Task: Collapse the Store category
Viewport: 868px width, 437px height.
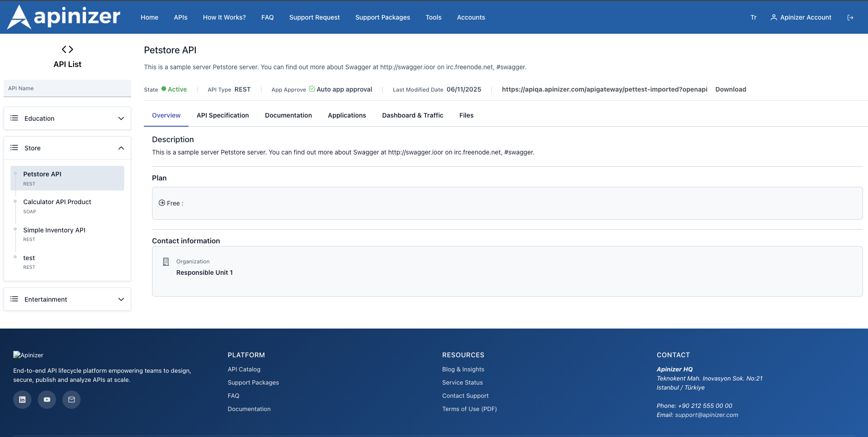Action: tap(121, 148)
